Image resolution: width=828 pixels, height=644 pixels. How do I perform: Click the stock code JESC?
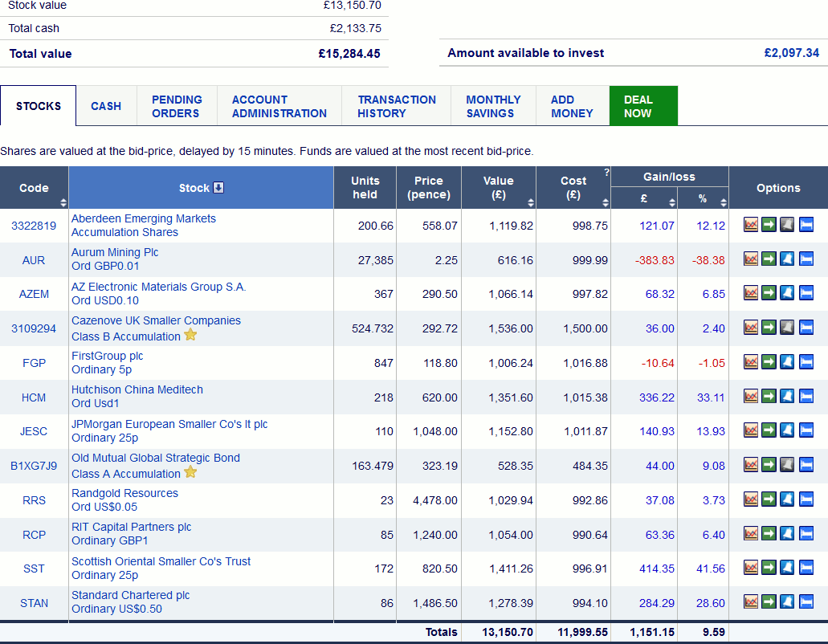tap(34, 431)
